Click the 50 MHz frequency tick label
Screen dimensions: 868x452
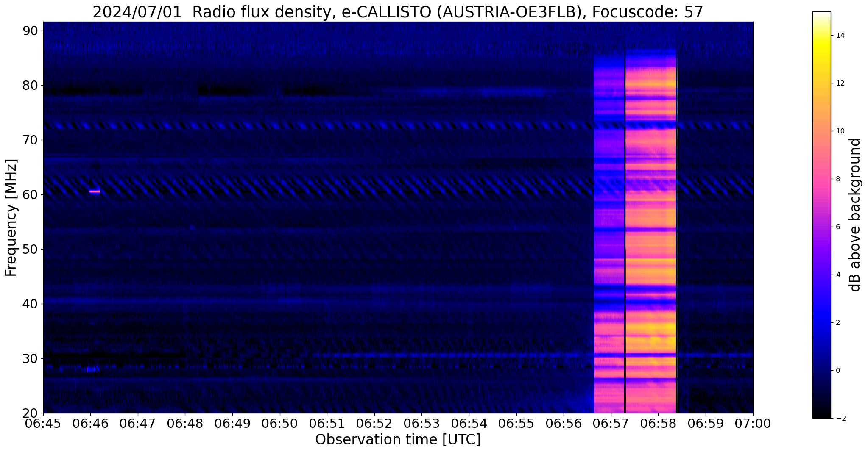coord(30,249)
